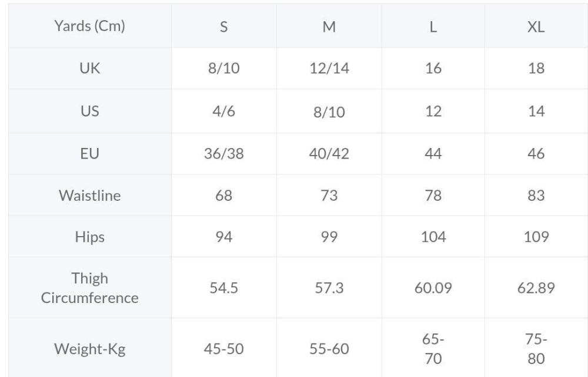Click the US size 4/6 cell
The width and height of the screenshot is (588, 377).
(224, 111)
